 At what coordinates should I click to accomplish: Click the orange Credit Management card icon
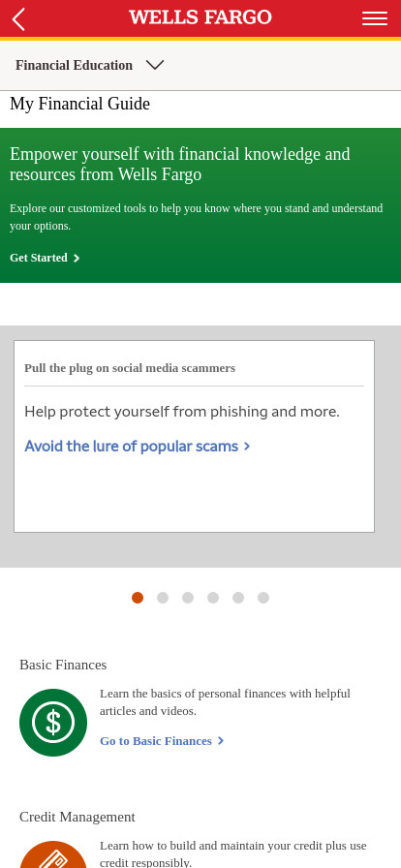(x=53, y=854)
